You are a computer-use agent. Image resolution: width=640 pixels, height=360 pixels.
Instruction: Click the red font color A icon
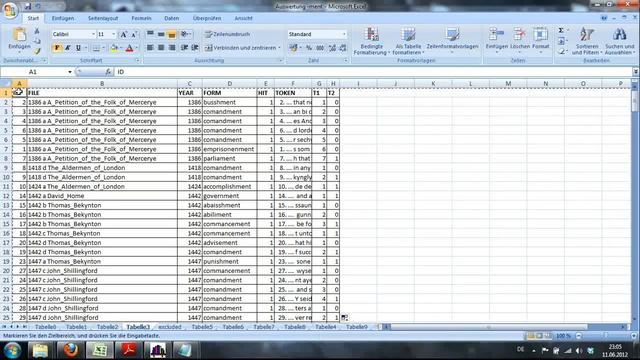click(x=129, y=48)
